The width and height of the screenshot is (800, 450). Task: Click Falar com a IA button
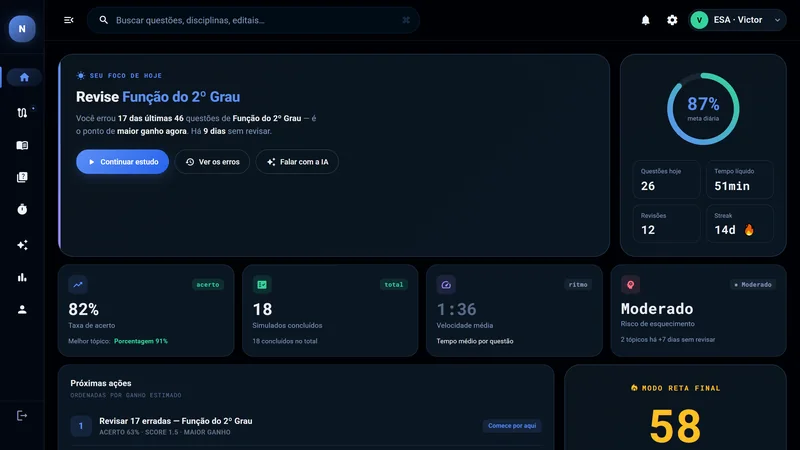[x=297, y=162]
